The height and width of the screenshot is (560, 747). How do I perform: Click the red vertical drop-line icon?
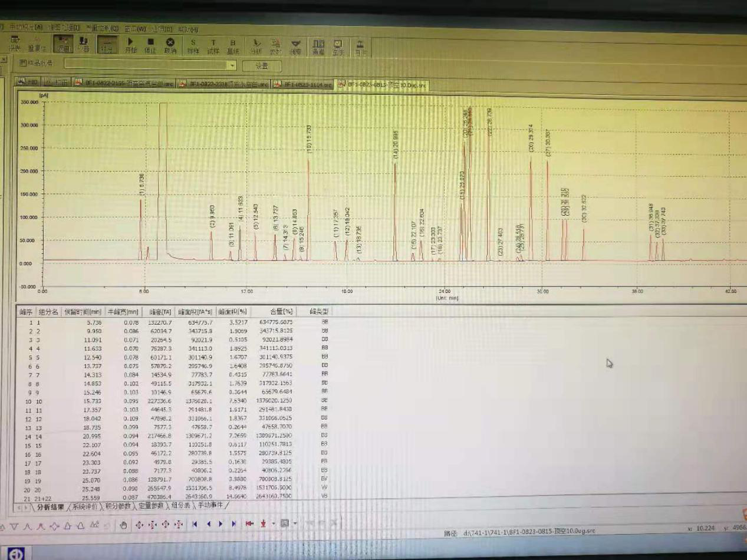coord(264,524)
